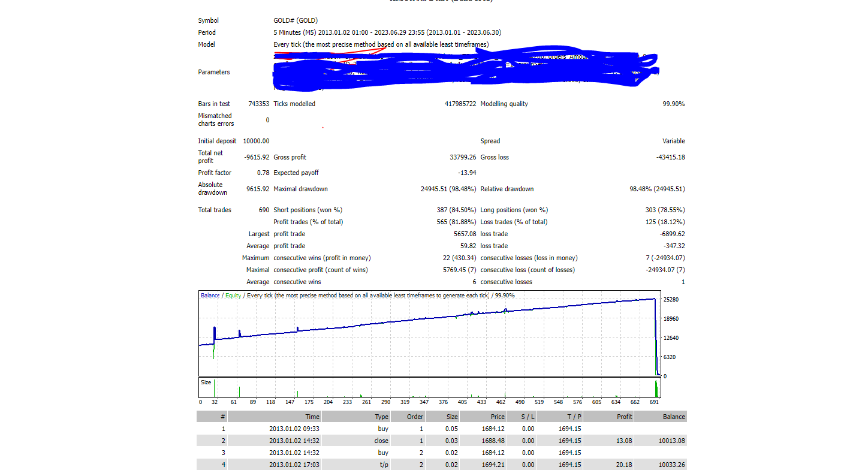Viewport: 868px width, 470px height.
Task: Click the Absolute drawdown value 9615.92
Action: tap(258, 189)
